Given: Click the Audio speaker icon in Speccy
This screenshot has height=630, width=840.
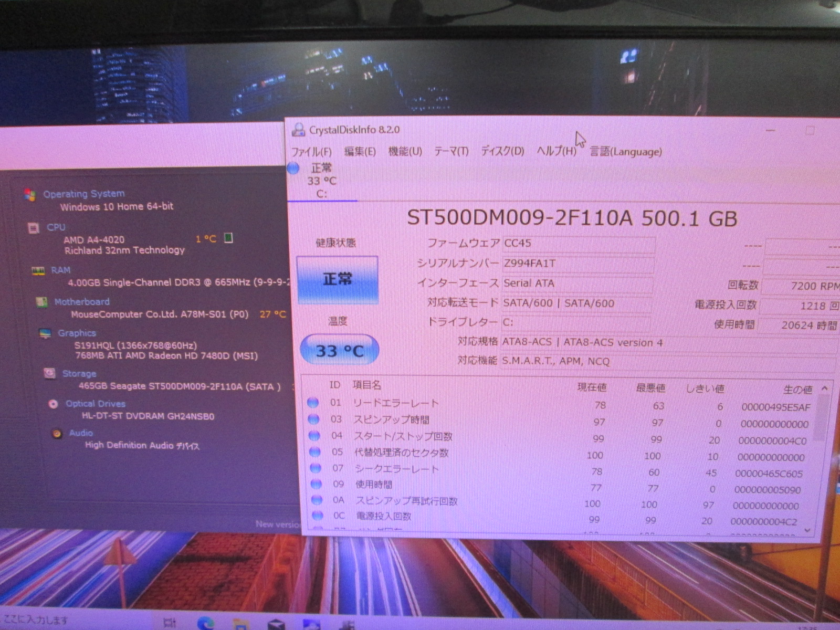Looking at the screenshot, I should click(57, 433).
